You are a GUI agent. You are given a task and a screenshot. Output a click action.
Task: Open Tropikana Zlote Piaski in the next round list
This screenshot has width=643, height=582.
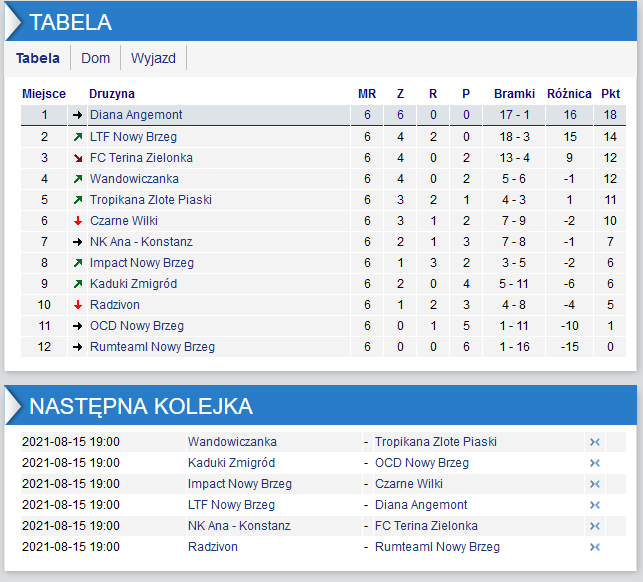click(435, 442)
